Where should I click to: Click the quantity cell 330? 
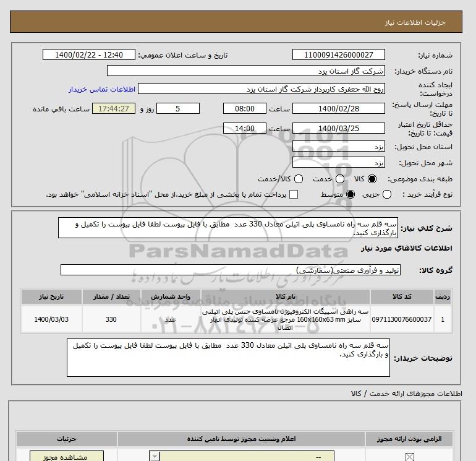[x=111, y=319]
